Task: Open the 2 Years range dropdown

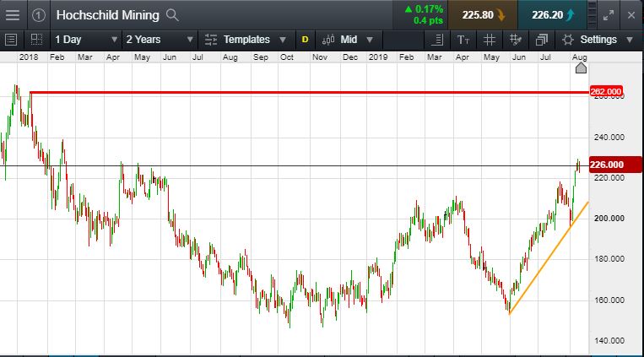Action: [160, 40]
